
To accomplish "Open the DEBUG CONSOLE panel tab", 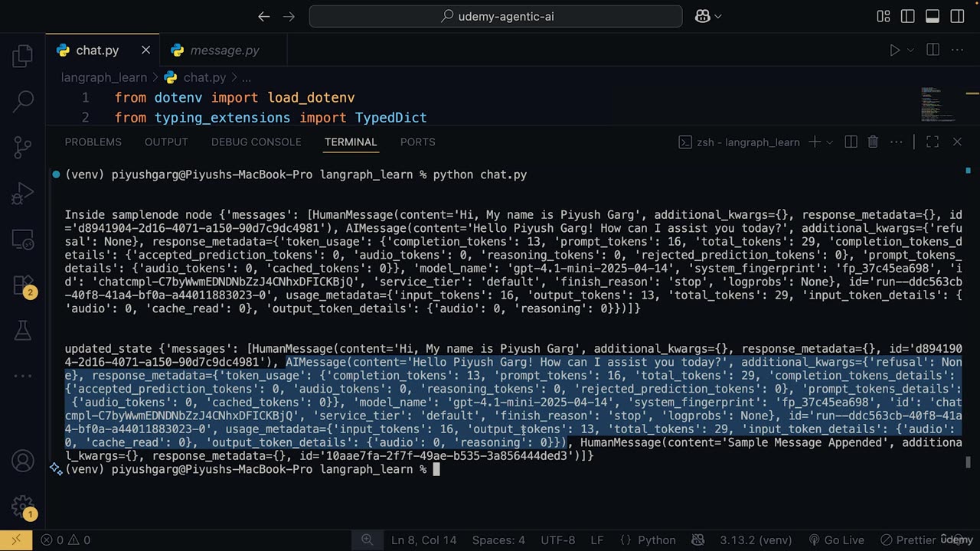I will pyautogui.click(x=256, y=142).
